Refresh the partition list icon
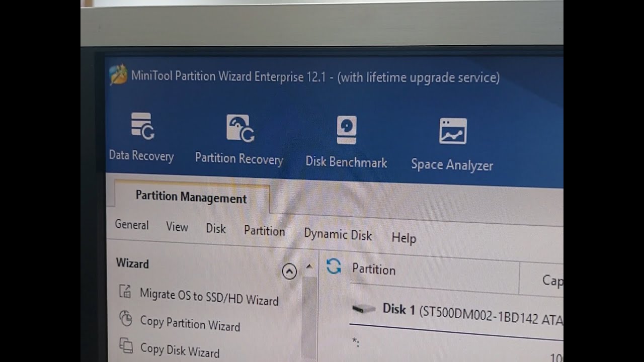Image resolution: width=644 pixels, height=362 pixels. pos(334,266)
